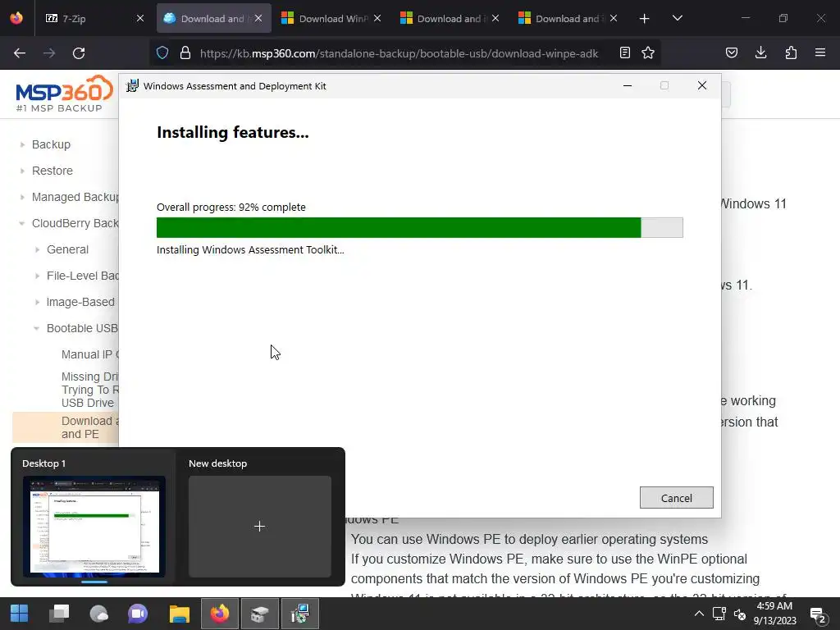
Task: Open File Explorer from taskbar
Action: [180, 614]
